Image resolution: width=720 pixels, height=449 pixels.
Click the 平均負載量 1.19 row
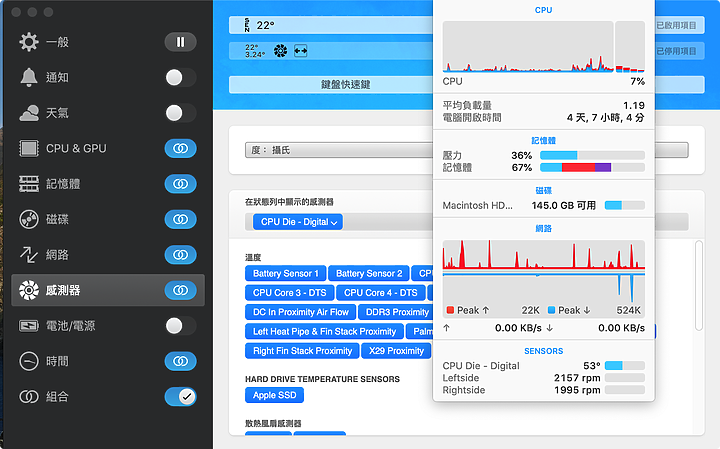click(x=544, y=105)
